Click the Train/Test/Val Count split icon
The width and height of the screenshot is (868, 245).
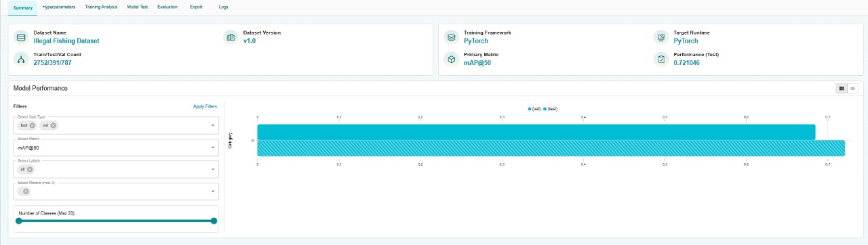21,60
